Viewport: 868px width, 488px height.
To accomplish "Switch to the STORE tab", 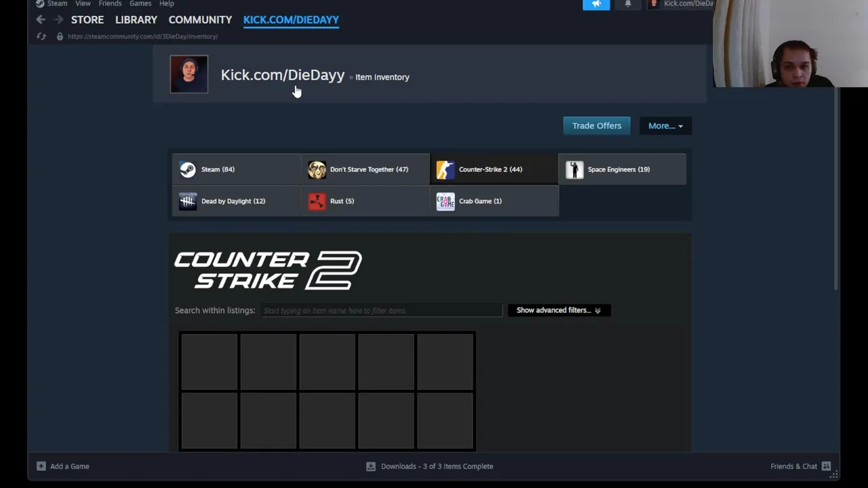I will click(x=87, y=20).
